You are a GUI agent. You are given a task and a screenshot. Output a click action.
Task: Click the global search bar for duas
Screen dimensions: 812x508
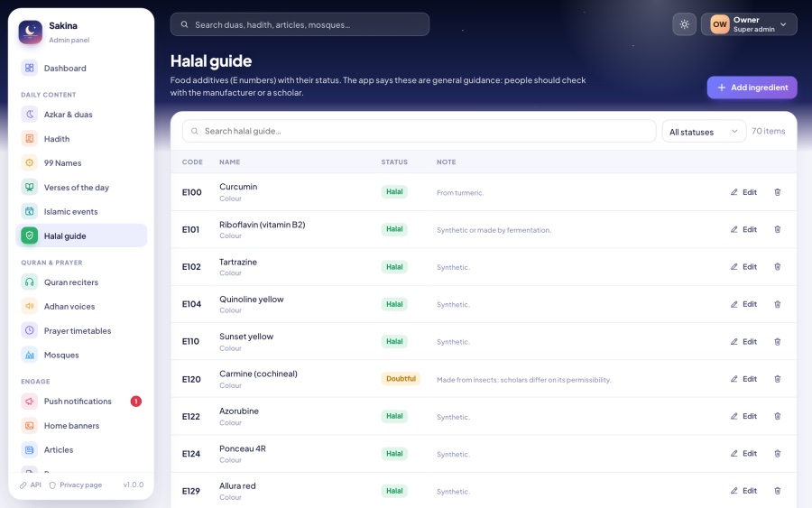300,24
